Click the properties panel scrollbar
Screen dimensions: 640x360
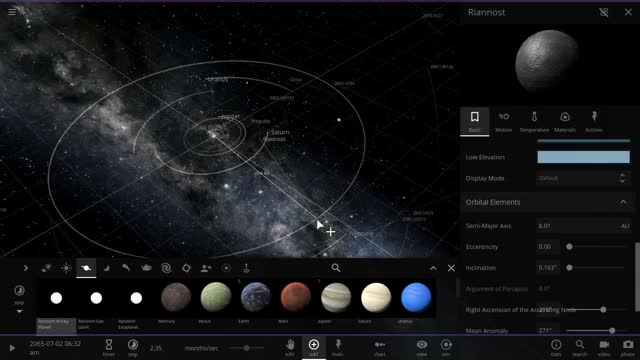tap(637, 277)
